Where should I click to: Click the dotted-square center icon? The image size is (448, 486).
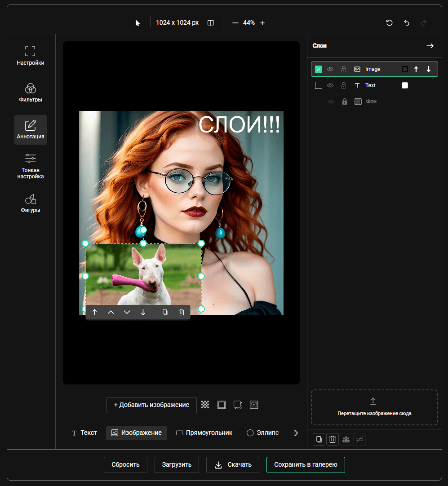(254, 405)
